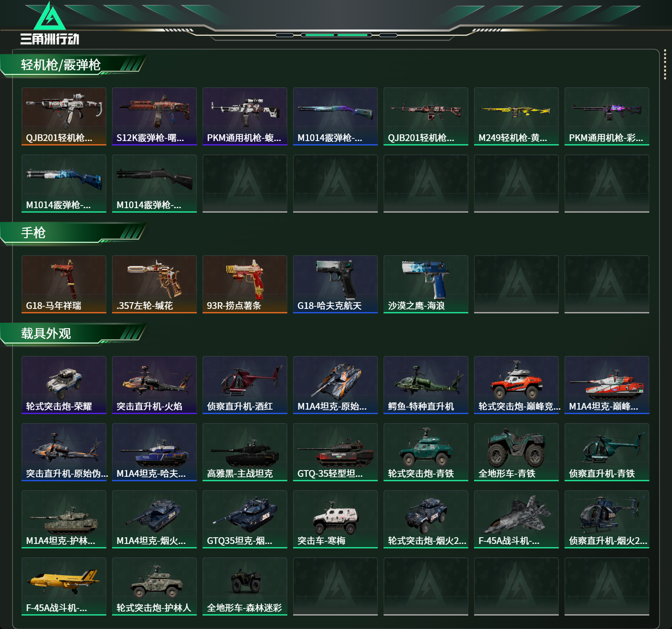Viewport: 672px width, 629px height.
Task: Click the 三角洲行动 triangle logo
Action: (50, 17)
